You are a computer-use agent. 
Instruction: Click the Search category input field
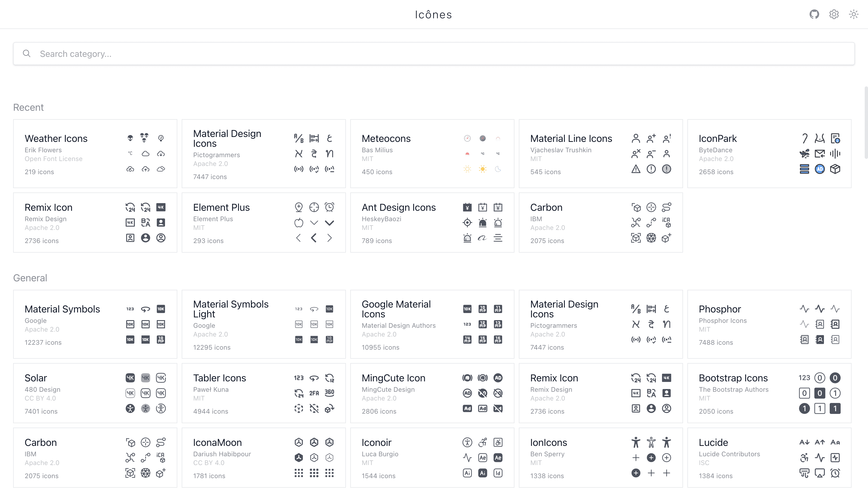[434, 54]
